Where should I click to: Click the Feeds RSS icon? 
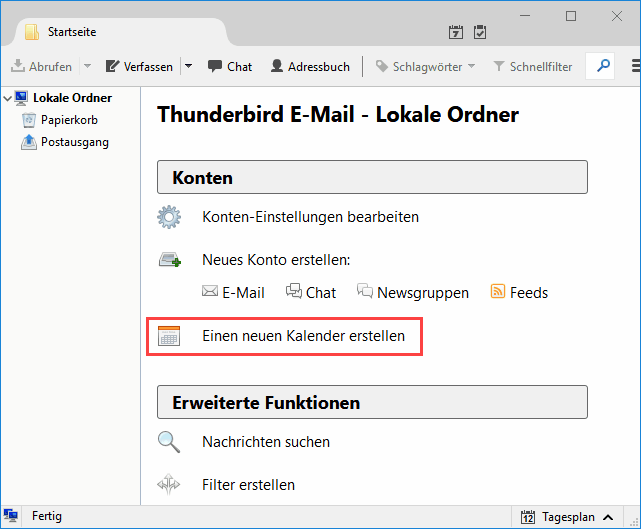tap(498, 291)
